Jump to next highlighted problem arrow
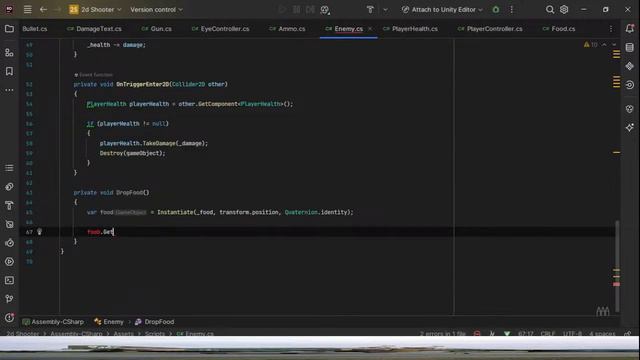640x360 pixels. click(614, 44)
